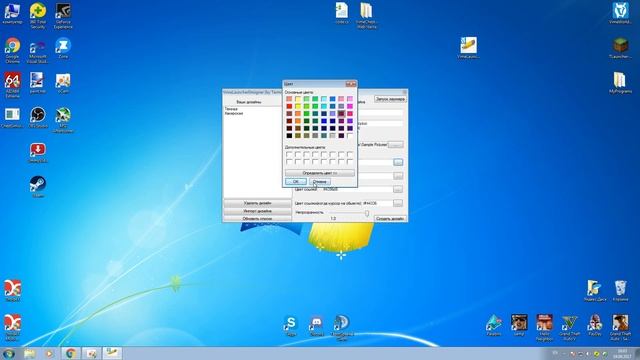
Task: Select the PayDay game icon
Action: [x=595, y=325]
